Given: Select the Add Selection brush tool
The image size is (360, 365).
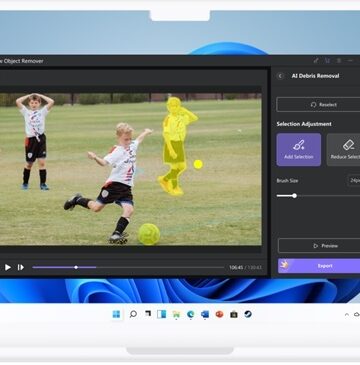Looking at the screenshot, I should click(x=299, y=150).
